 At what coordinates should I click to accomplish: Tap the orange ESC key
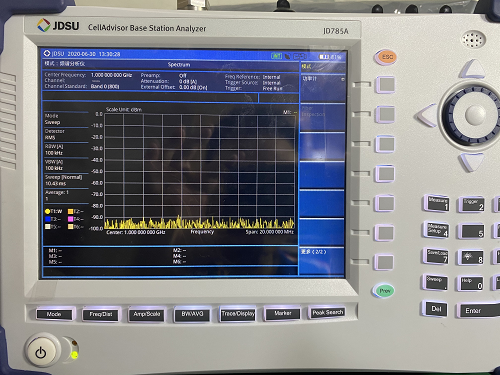pyautogui.click(x=386, y=57)
